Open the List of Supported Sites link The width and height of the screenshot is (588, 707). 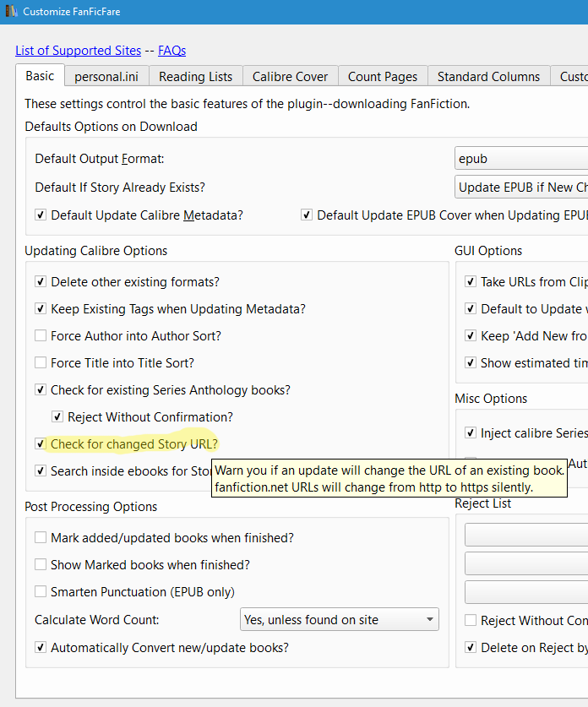[78, 51]
